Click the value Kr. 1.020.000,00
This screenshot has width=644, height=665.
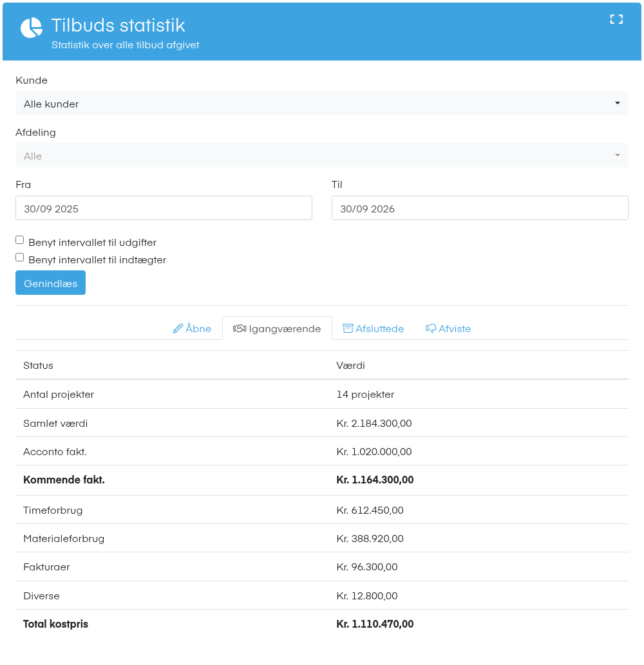click(374, 452)
